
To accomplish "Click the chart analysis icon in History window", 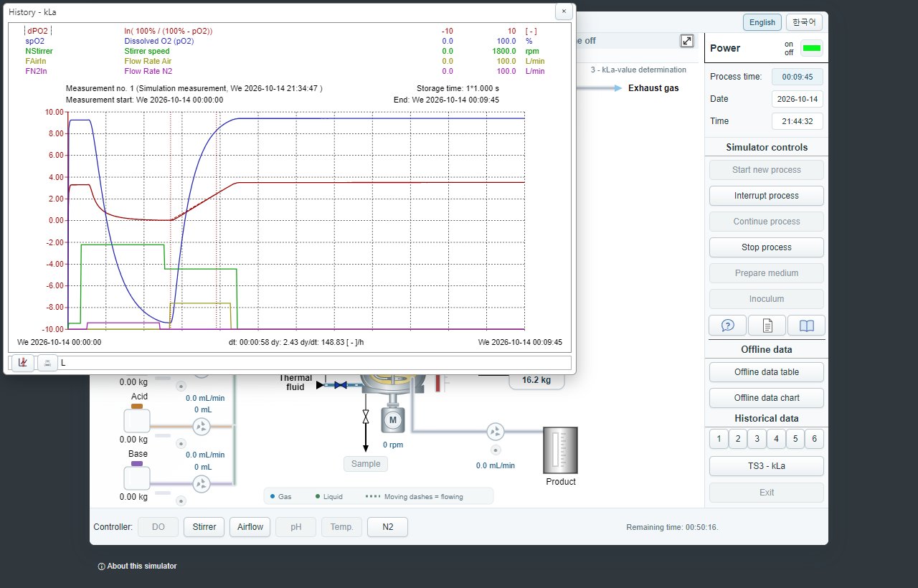I will tap(22, 363).
